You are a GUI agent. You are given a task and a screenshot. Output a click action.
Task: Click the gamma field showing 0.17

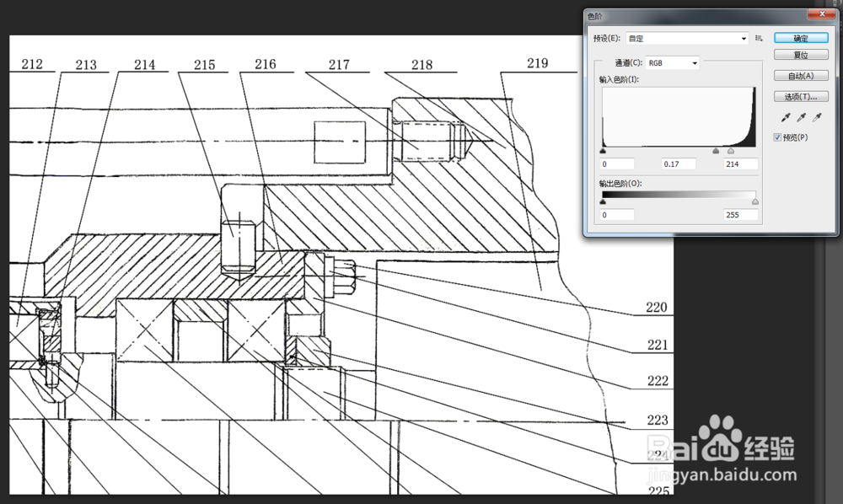click(x=679, y=164)
